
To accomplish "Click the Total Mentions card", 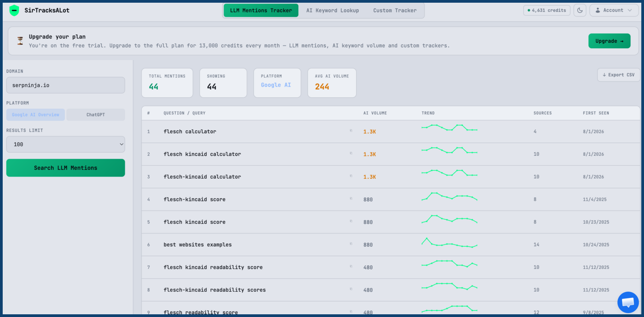I will [x=167, y=83].
